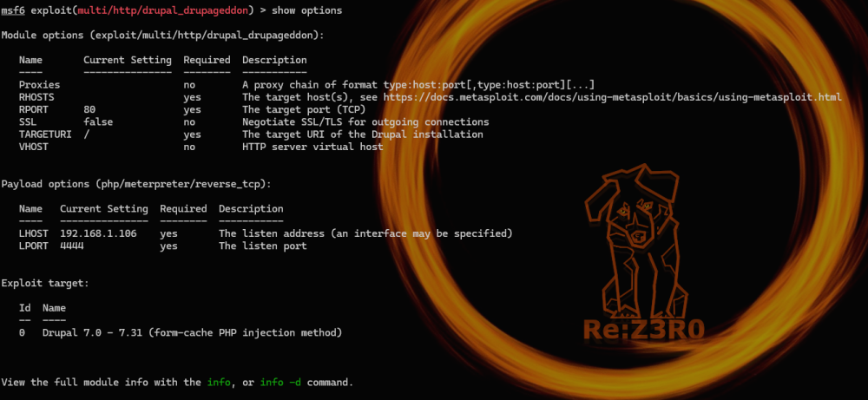Viewport: 868px width, 400px height.
Task: Click 'The listen address' description text
Action: (x=365, y=233)
